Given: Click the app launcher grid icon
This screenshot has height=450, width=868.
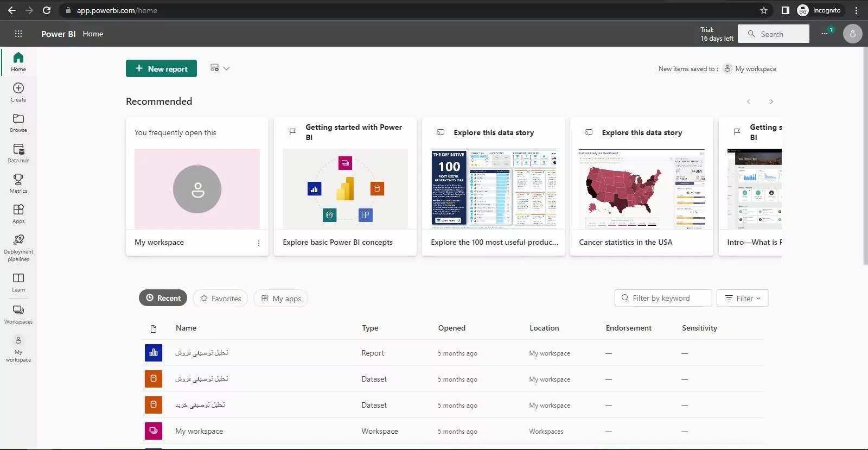Looking at the screenshot, I should [x=18, y=34].
